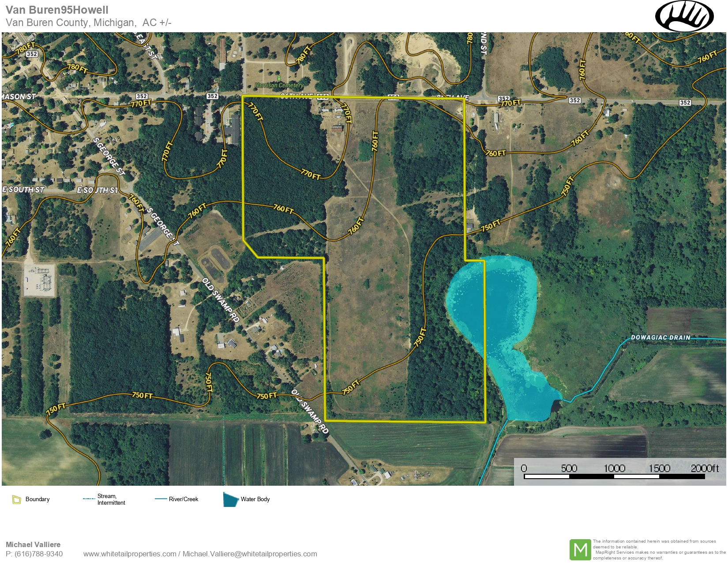Click the 2000ft label on scale bar
Viewport: 728px width, 563px height.
point(704,469)
